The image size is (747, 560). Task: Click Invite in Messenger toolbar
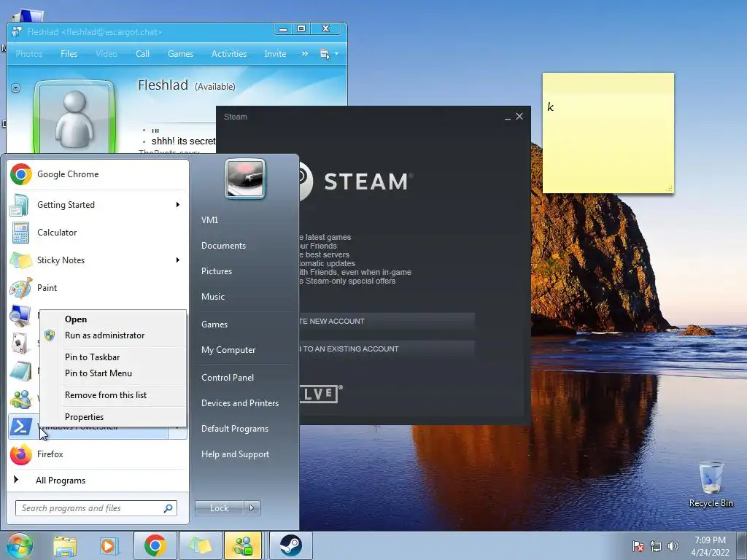click(275, 54)
